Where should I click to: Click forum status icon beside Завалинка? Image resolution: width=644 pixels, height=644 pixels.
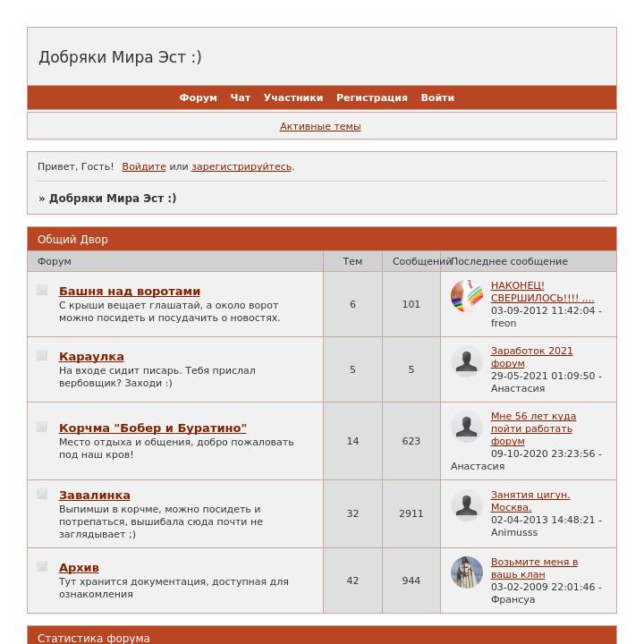tap(42, 494)
